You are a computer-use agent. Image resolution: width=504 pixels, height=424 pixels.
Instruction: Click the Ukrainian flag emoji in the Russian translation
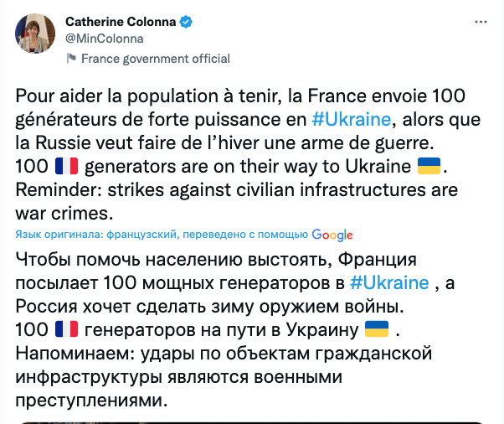pos(378,328)
